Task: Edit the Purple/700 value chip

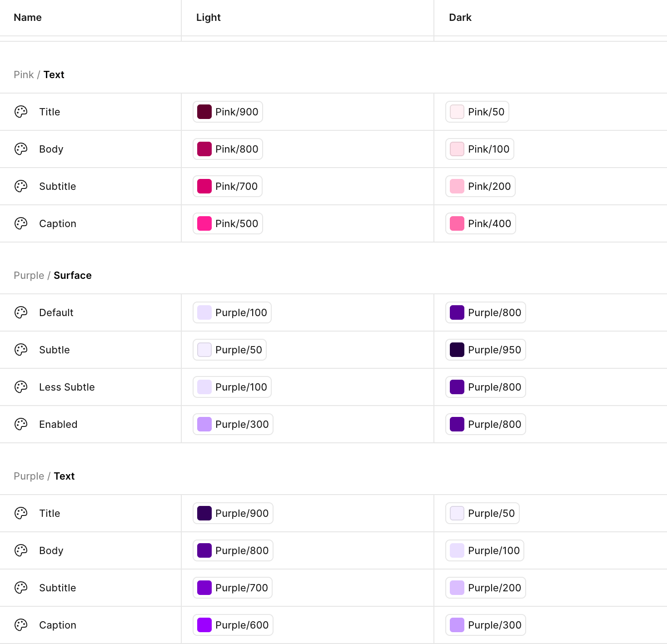Action: pyautogui.click(x=233, y=588)
